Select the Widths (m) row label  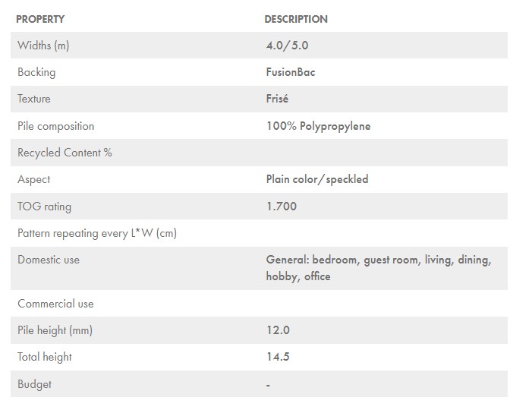click(43, 46)
